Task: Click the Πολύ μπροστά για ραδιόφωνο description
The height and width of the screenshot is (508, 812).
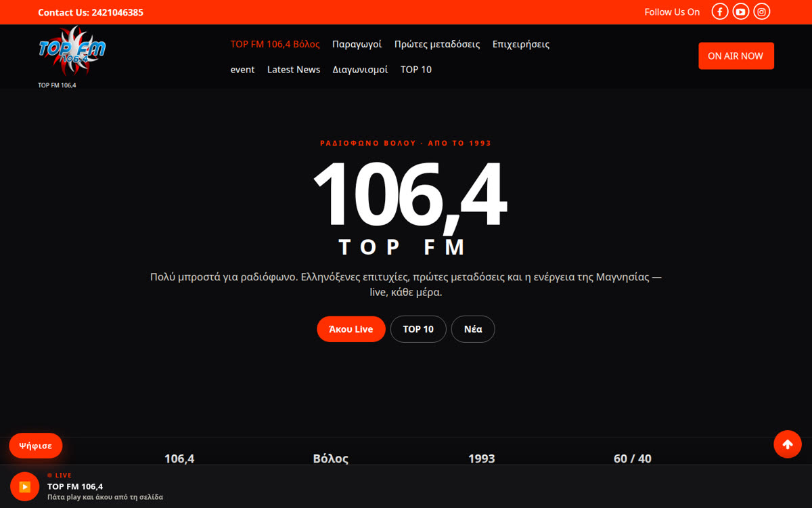Action: click(x=406, y=284)
